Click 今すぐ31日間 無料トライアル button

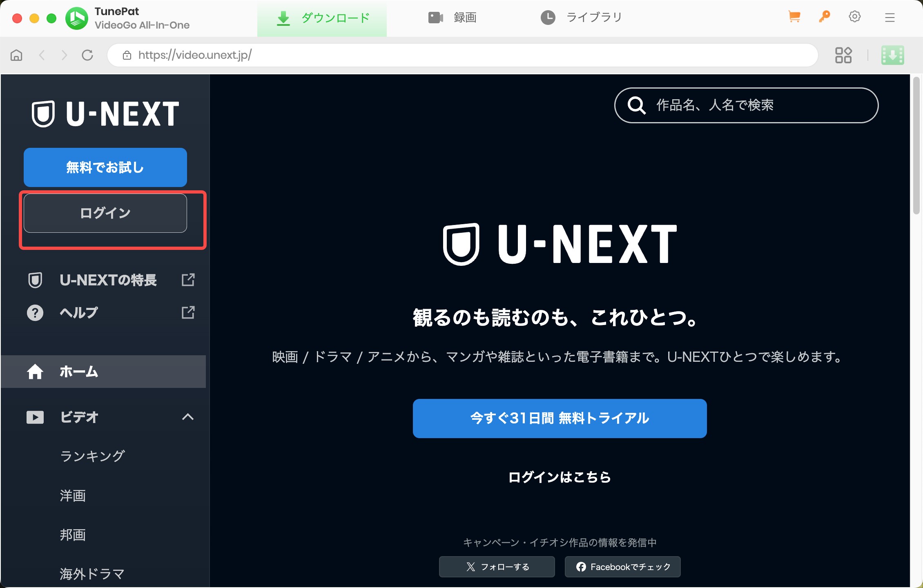(560, 419)
